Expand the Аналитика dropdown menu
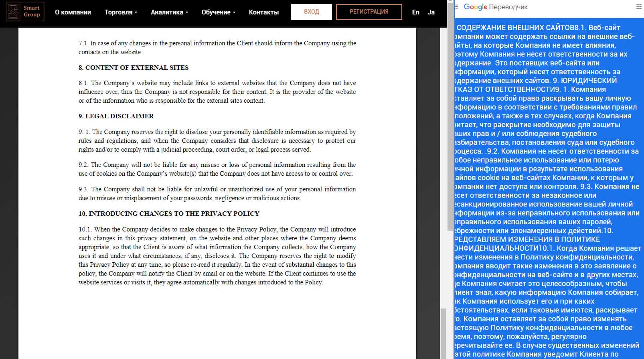This screenshot has width=644, height=359. point(169,12)
